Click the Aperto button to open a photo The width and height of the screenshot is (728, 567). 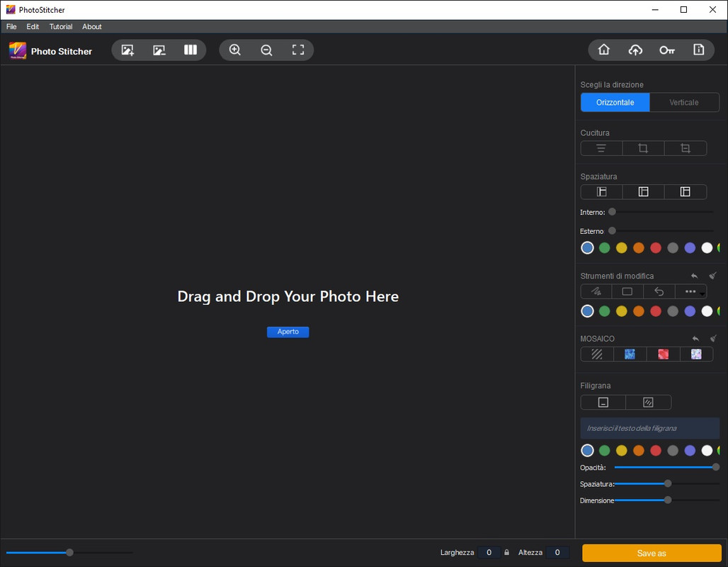[x=288, y=332]
